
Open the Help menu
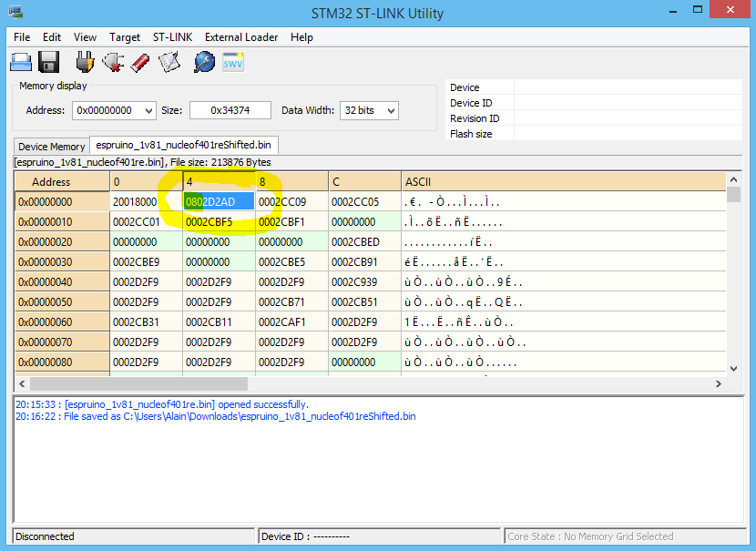[x=301, y=37]
